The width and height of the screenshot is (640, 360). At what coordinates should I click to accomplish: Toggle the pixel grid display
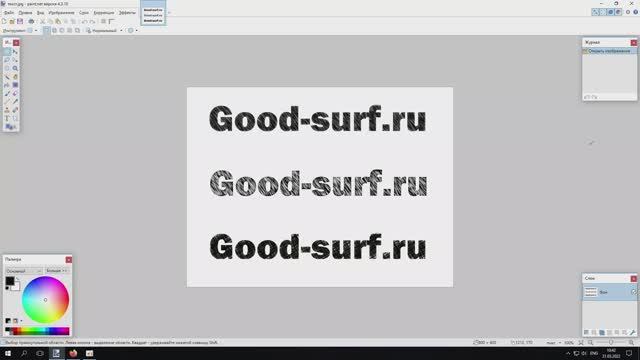pos(104,21)
